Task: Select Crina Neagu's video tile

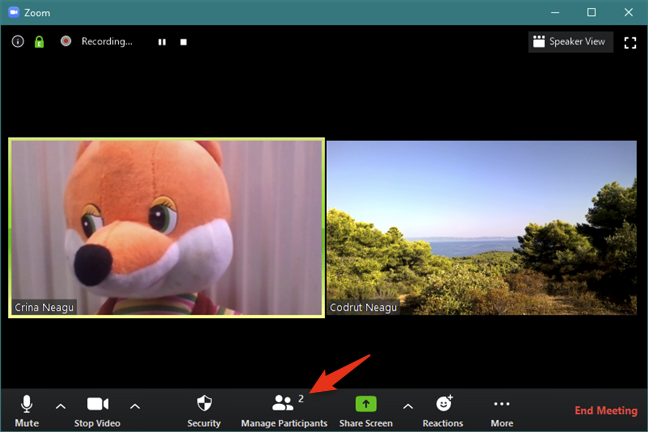Action: point(167,228)
